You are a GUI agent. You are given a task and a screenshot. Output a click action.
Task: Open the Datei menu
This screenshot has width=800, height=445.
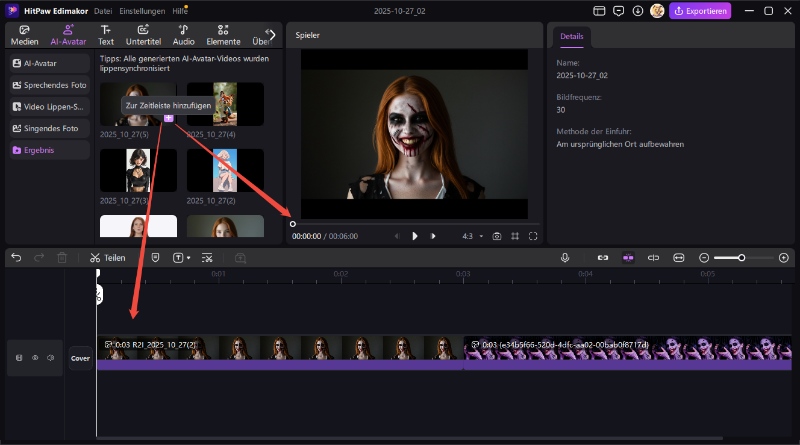point(103,11)
